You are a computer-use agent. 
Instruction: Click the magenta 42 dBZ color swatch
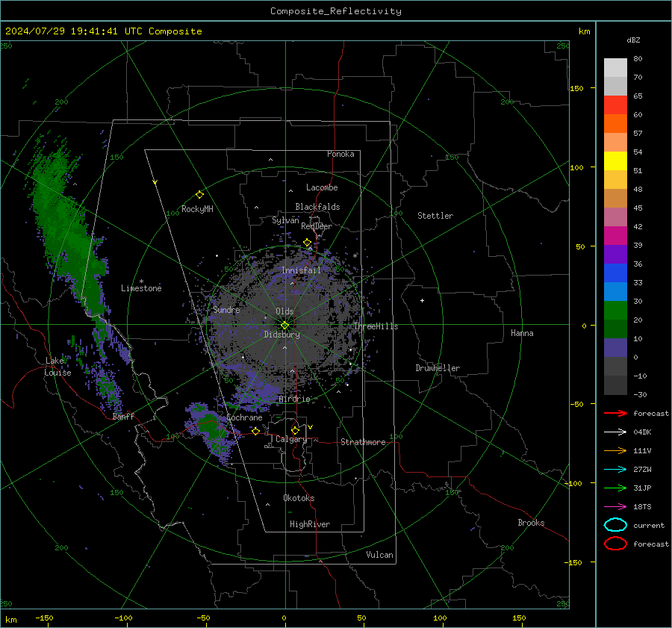coord(615,235)
